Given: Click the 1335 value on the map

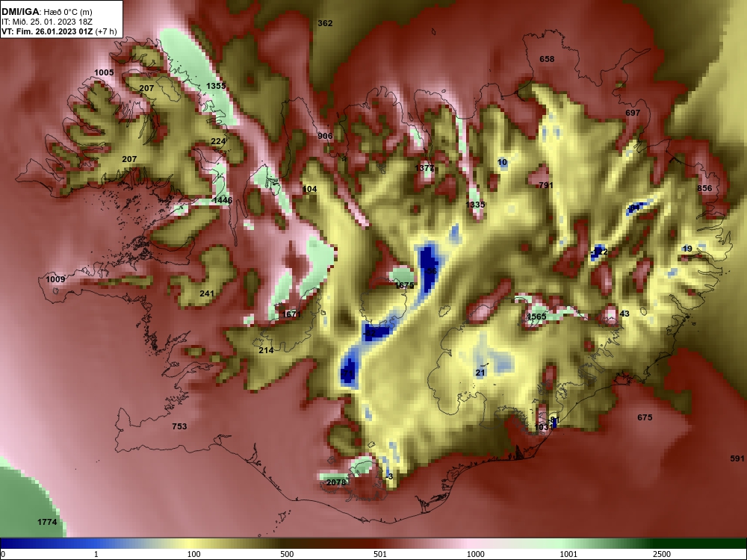Looking at the screenshot, I should coord(475,205).
